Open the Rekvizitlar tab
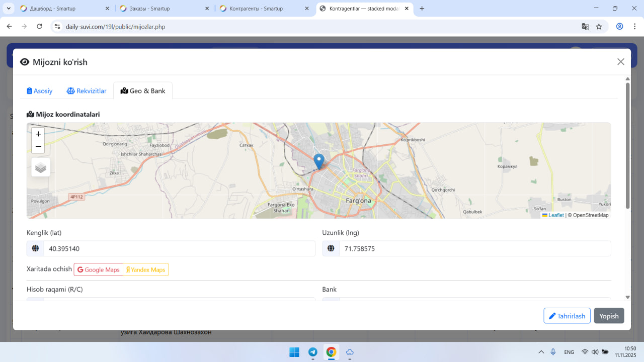Viewport: 644px width, 362px height. (x=87, y=91)
